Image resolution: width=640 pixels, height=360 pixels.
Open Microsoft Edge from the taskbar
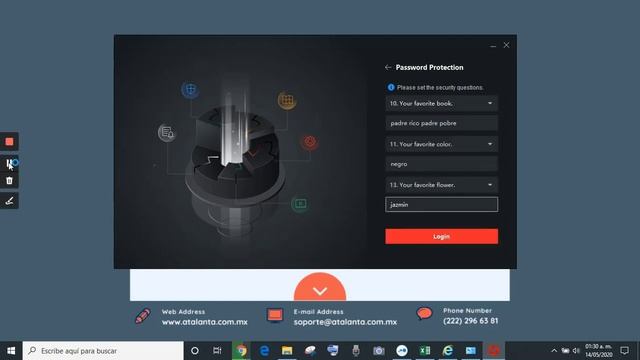[x=264, y=351]
